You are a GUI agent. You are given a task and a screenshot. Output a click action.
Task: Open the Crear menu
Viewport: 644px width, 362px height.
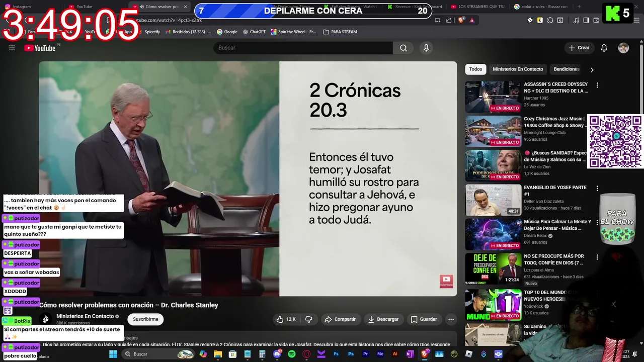pos(579,48)
